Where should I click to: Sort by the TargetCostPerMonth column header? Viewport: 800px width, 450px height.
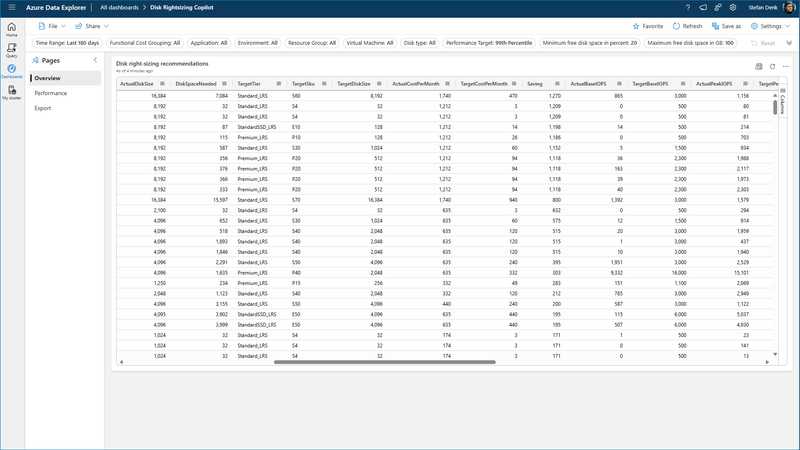point(484,84)
